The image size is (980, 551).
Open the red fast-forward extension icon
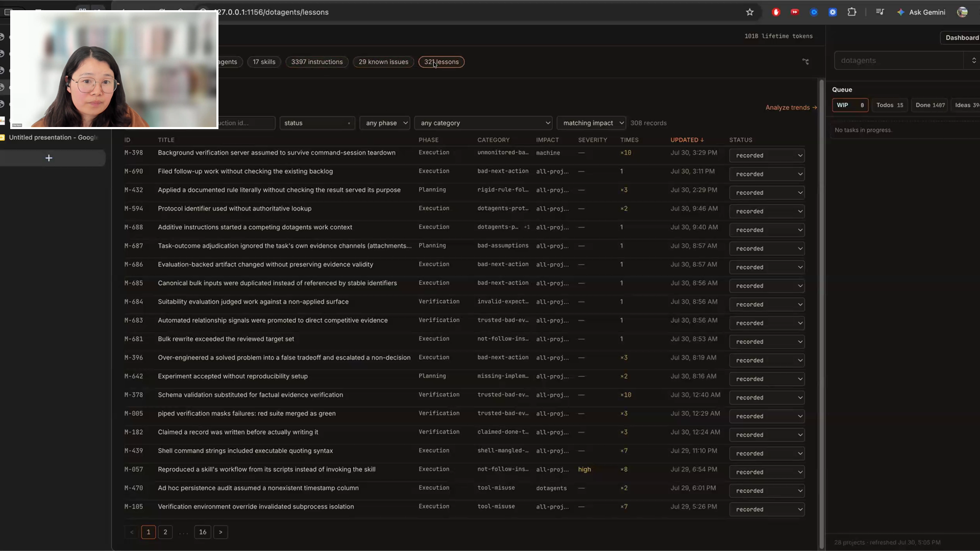(795, 12)
